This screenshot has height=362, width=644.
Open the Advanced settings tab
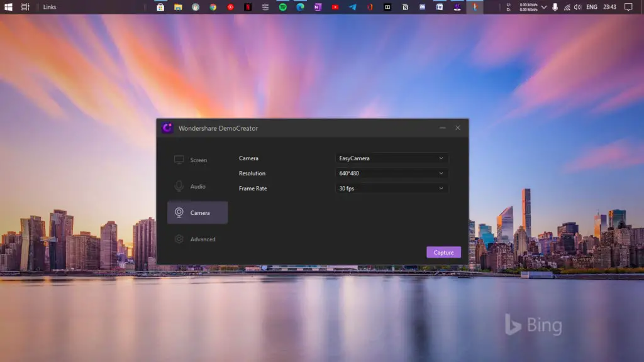pos(197,239)
